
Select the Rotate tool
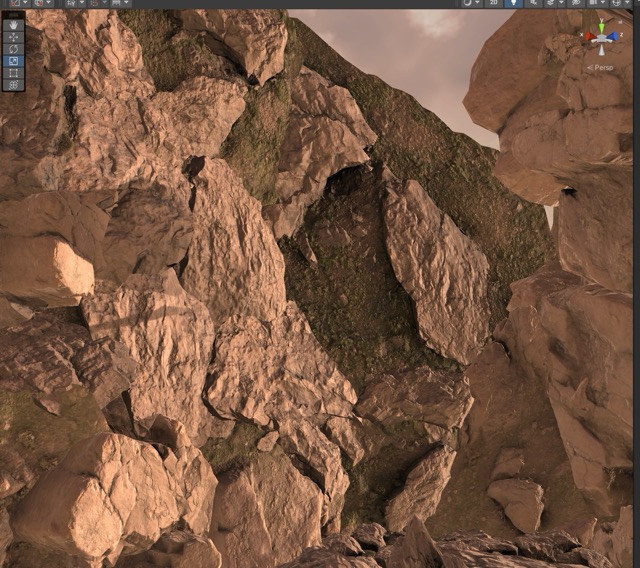[13, 49]
